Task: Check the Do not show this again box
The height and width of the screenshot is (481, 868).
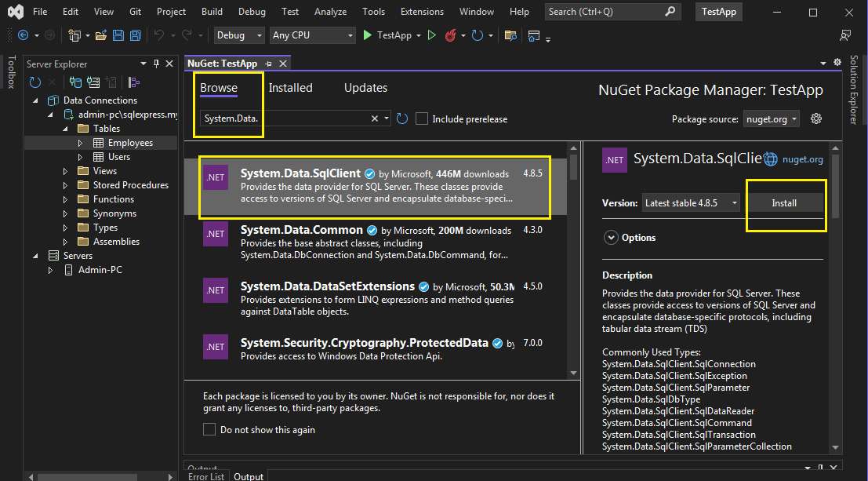Action: point(209,429)
